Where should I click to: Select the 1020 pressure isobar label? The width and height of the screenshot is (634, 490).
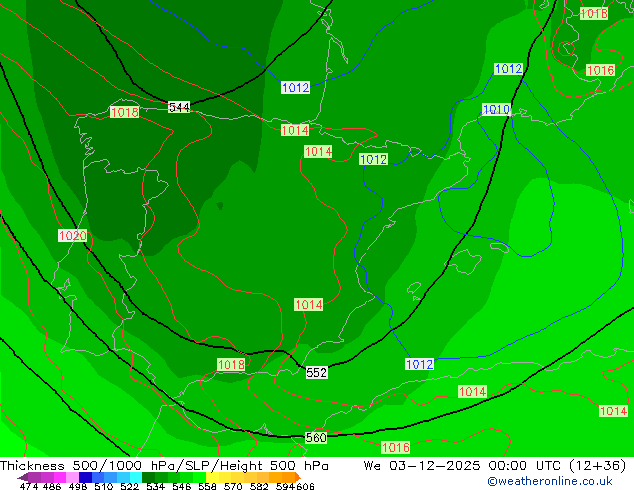point(72,235)
